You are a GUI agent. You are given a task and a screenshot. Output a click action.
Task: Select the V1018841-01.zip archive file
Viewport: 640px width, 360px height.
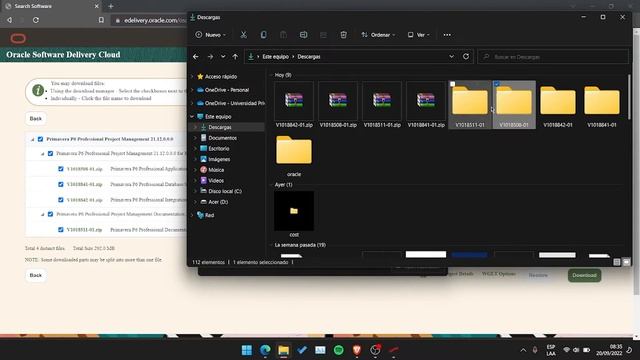point(426,105)
